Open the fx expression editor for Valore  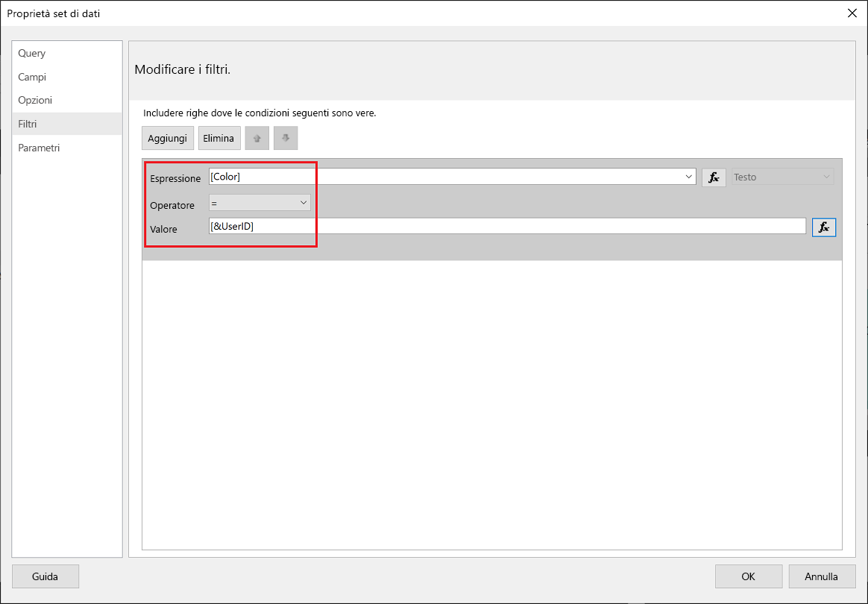pos(824,227)
